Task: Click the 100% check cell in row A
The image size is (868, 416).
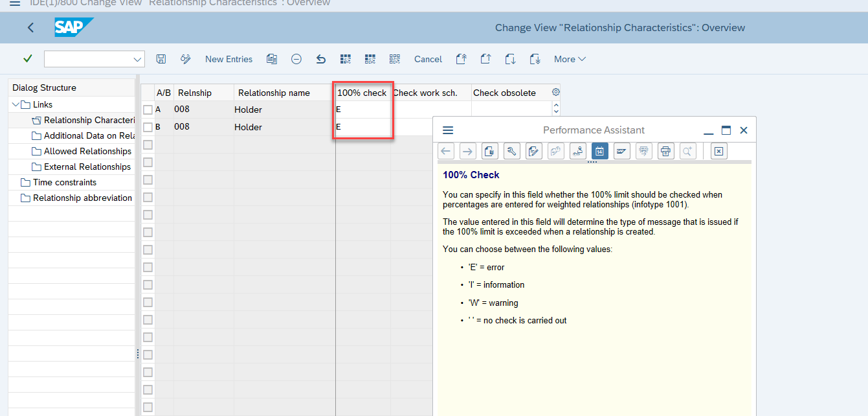Action: (x=362, y=110)
